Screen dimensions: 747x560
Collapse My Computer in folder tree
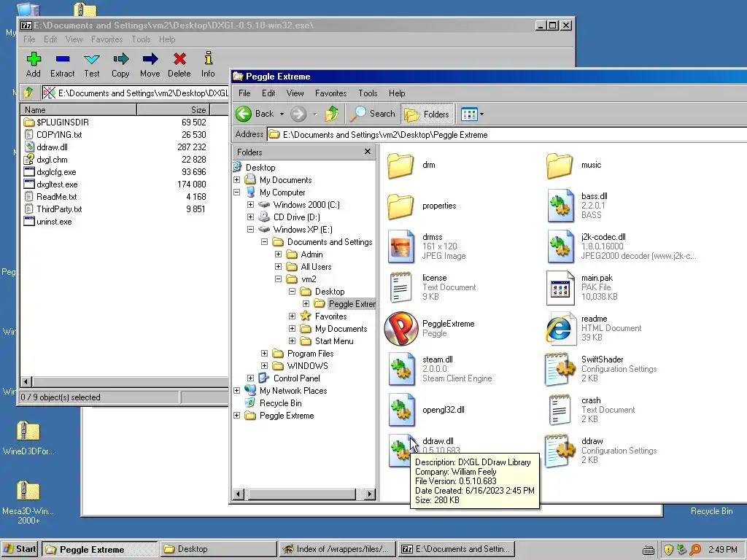click(x=237, y=192)
